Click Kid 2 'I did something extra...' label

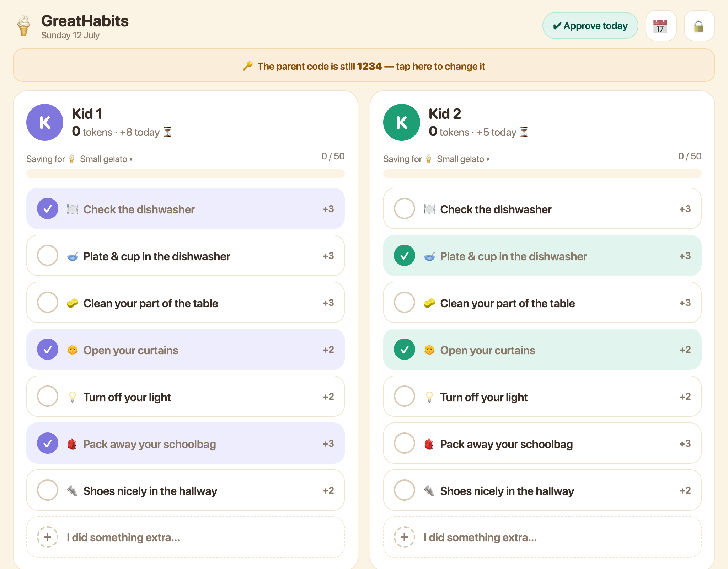click(480, 537)
